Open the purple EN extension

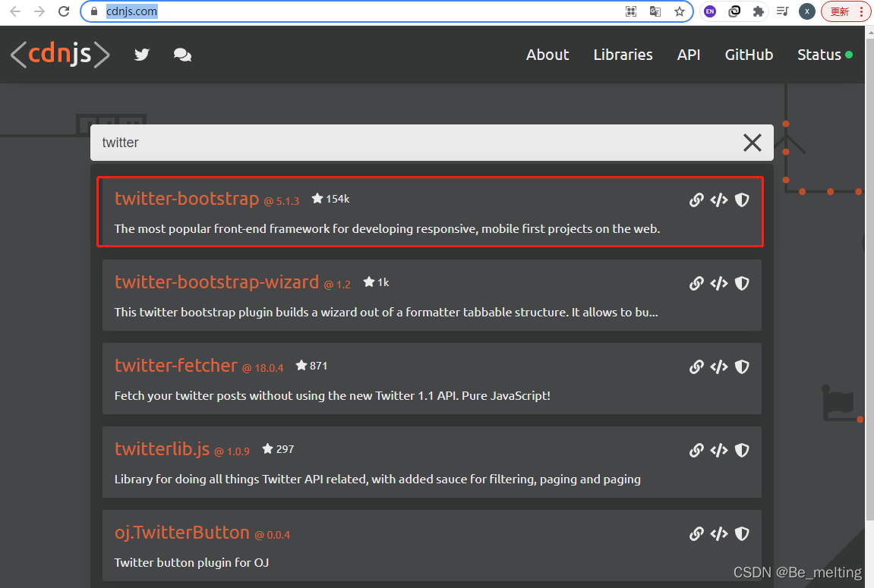(x=710, y=11)
